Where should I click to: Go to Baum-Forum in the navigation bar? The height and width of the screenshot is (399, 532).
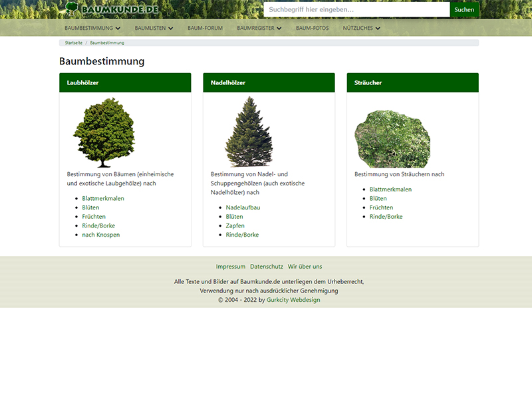point(205,29)
